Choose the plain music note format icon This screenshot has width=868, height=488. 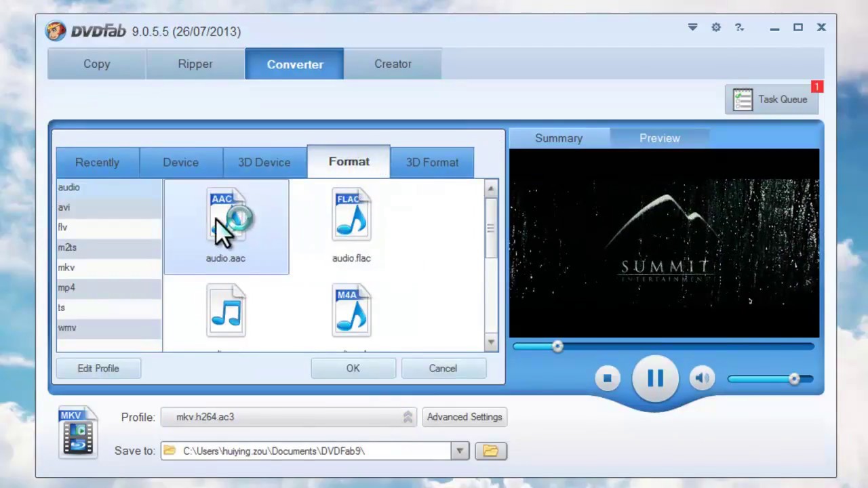coord(226,311)
